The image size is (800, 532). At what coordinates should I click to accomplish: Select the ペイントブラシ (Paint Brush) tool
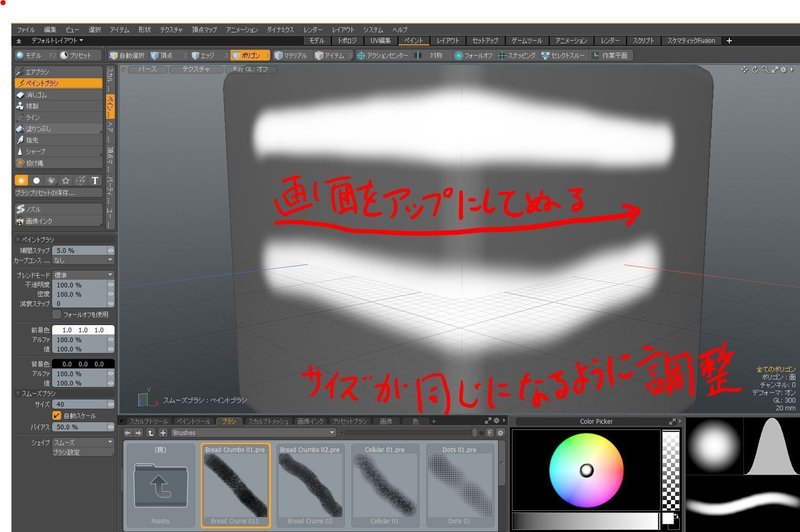point(58,83)
